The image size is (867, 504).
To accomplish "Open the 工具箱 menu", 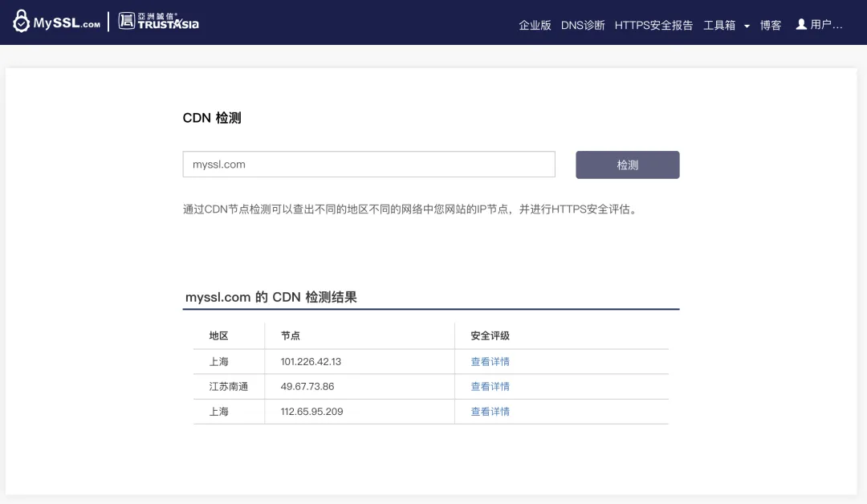I will tap(719, 25).
